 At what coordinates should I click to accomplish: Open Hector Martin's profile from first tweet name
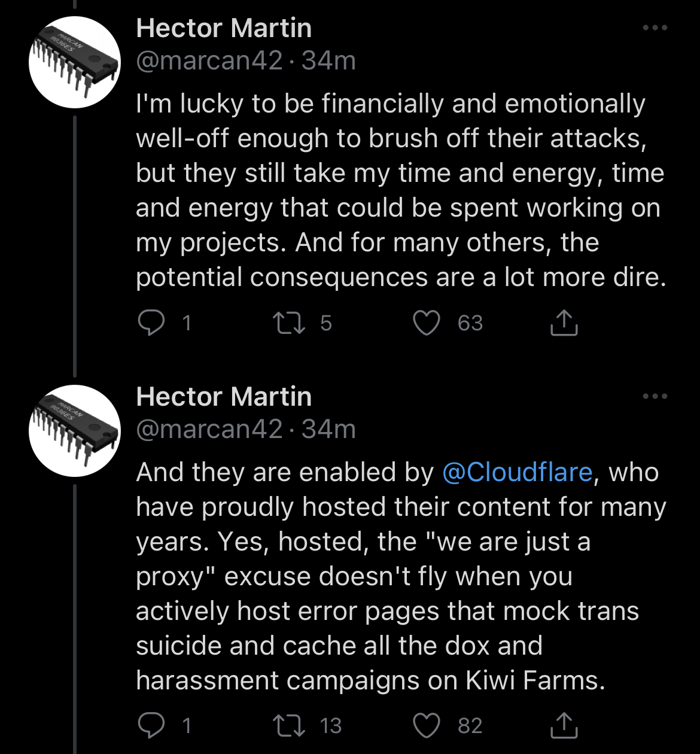(x=224, y=28)
